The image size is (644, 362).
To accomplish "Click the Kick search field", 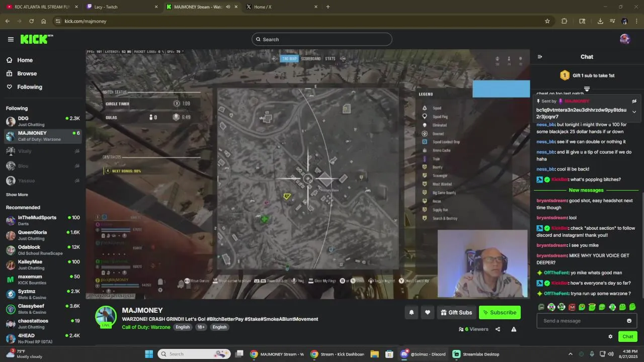I will (322, 39).
